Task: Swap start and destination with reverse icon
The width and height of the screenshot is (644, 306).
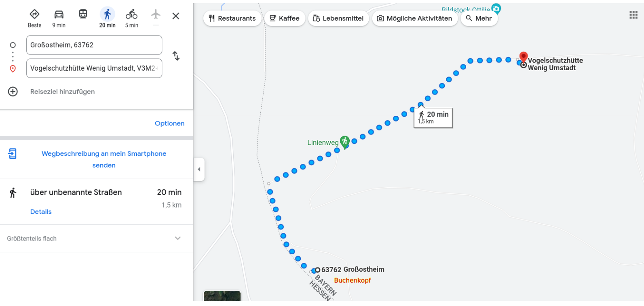Action: [176, 56]
